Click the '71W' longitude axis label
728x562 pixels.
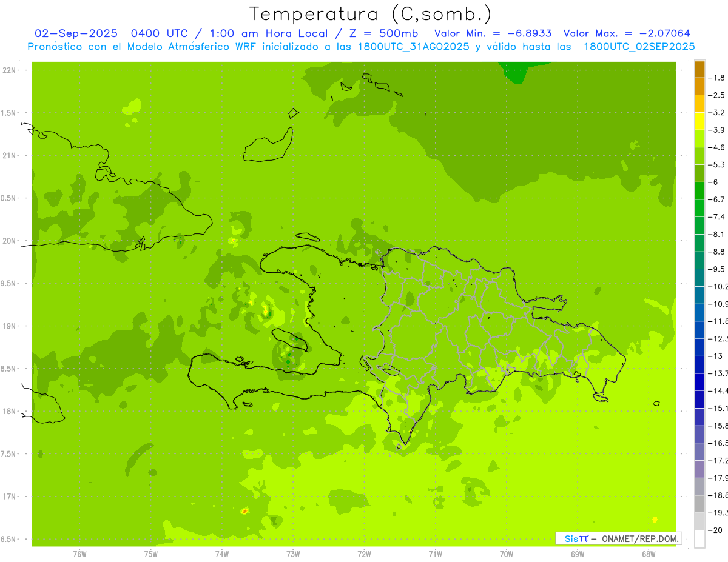point(435,554)
